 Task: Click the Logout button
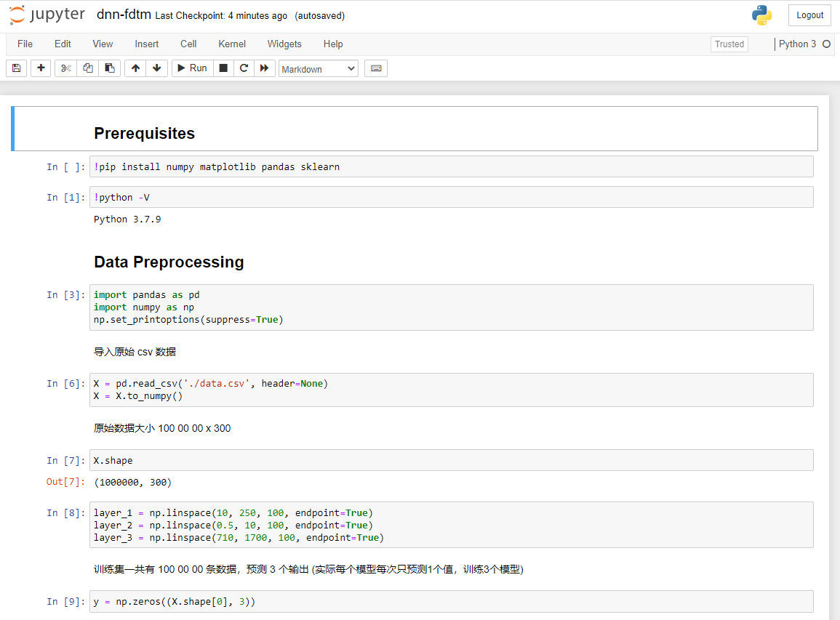(809, 15)
